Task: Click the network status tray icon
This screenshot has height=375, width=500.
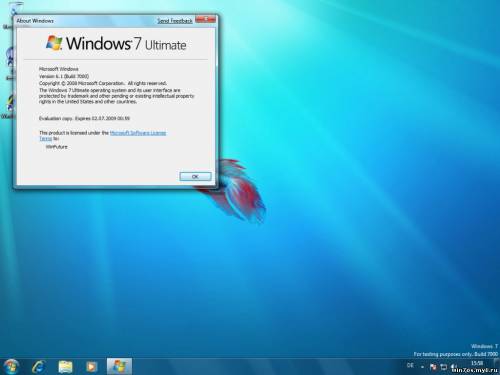Action: (x=444, y=367)
